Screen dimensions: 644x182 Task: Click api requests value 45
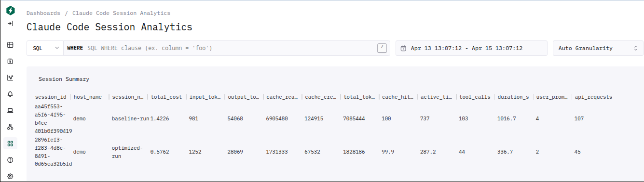[577, 152]
